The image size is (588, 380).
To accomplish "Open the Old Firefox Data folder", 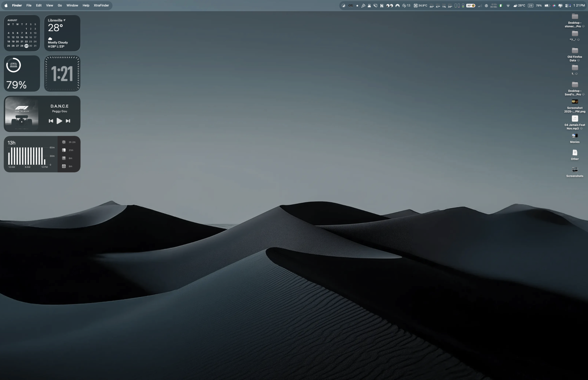I will pyautogui.click(x=575, y=51).
